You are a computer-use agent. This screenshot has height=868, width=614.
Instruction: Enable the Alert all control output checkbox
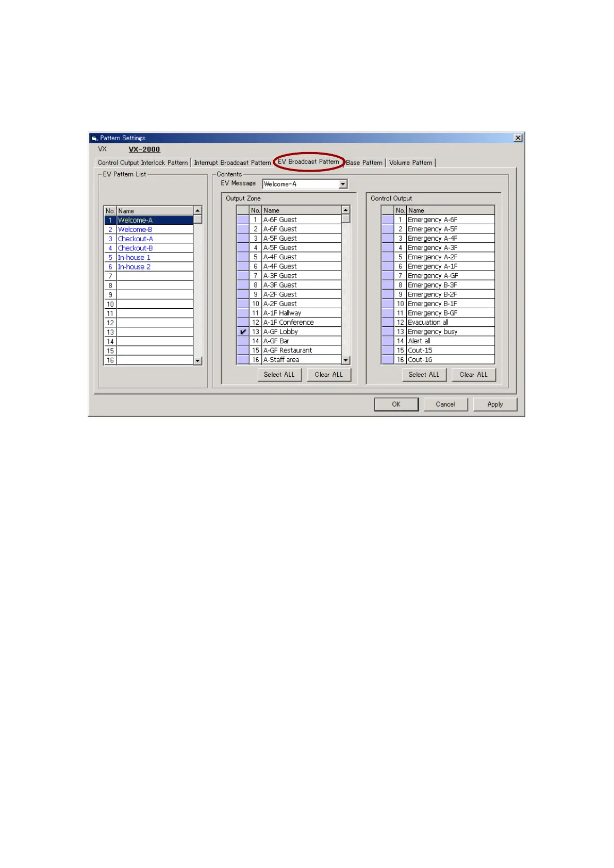click(388, 341)
